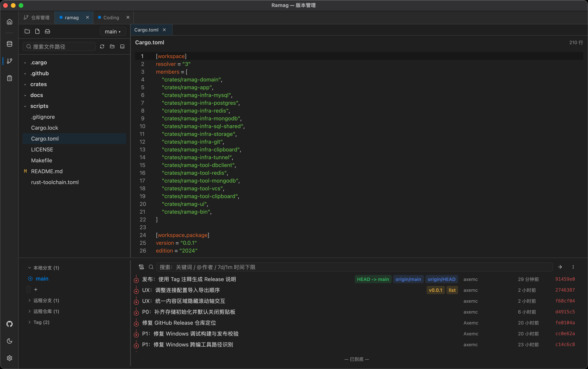Click the refresh icon beside file search
The width and height of the screenshot is (588, 369).
102,46
